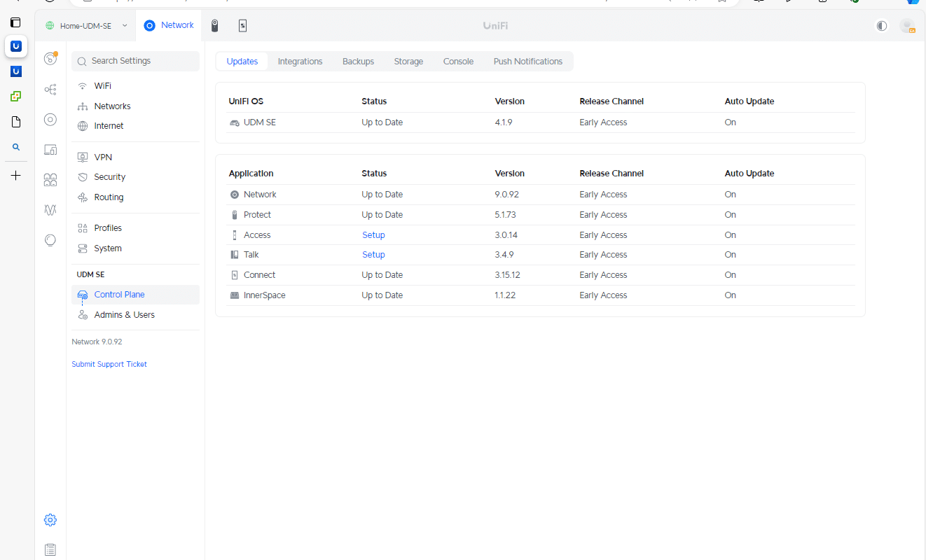Open the document icon in browser sidebar
Viewport: 926px width, 560px height.
15,122
